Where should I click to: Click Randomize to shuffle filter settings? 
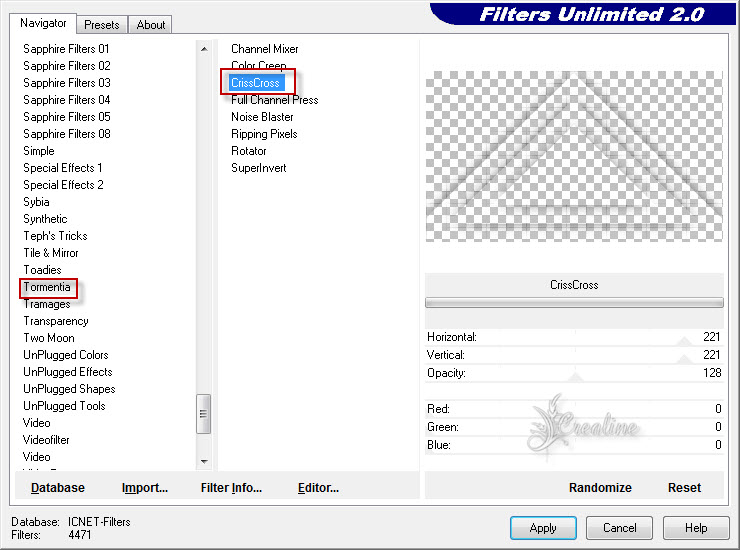600,488
